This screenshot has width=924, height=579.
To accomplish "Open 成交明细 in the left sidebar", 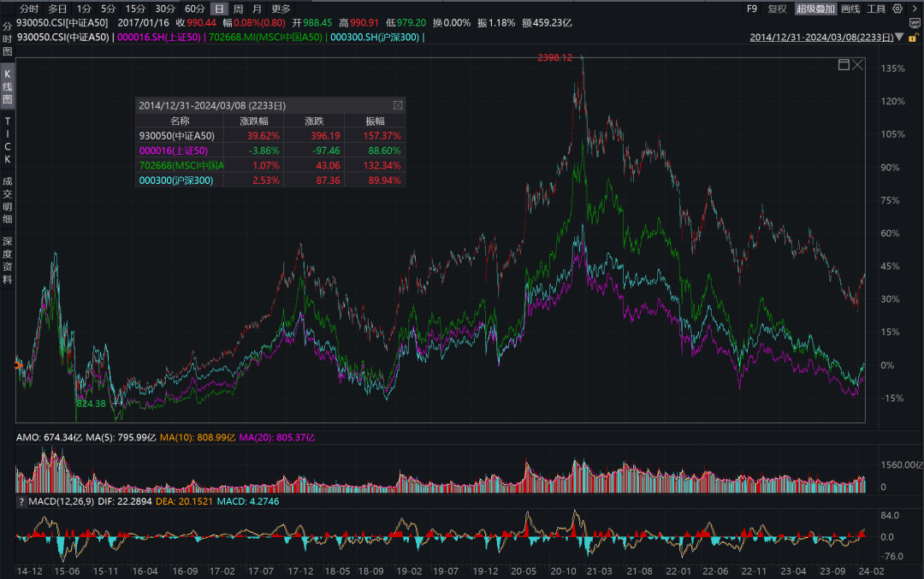I will coord(7,200).
